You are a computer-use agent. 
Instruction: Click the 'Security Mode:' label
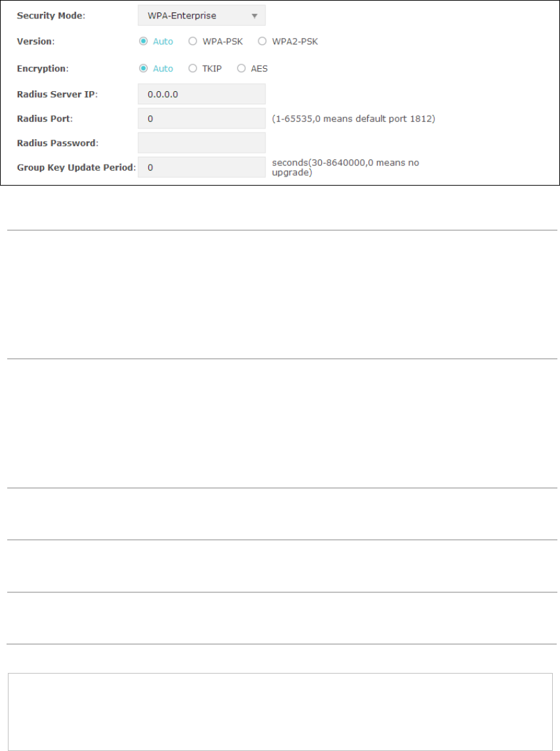pyautogui.click(x=51, y=16)
